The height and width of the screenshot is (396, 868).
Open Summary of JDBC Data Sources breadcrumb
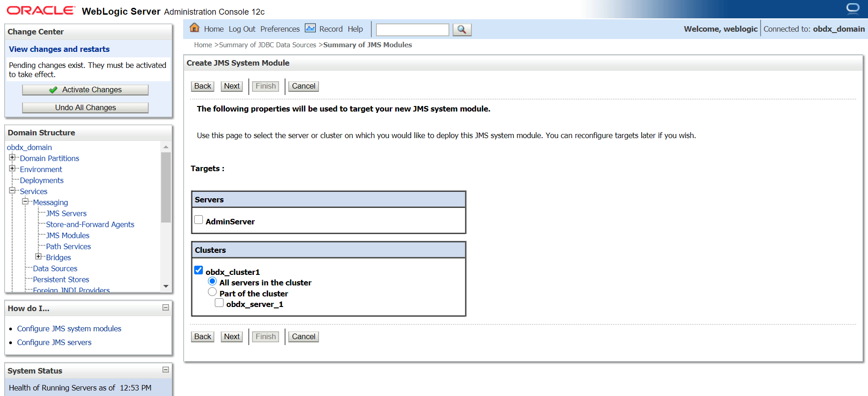[268, 45]
